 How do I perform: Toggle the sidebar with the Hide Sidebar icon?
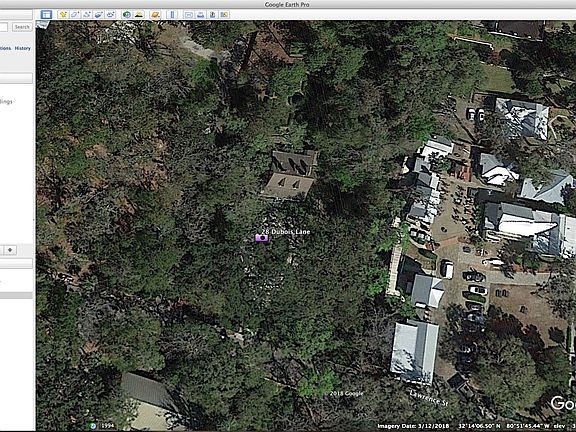[46, 15]
